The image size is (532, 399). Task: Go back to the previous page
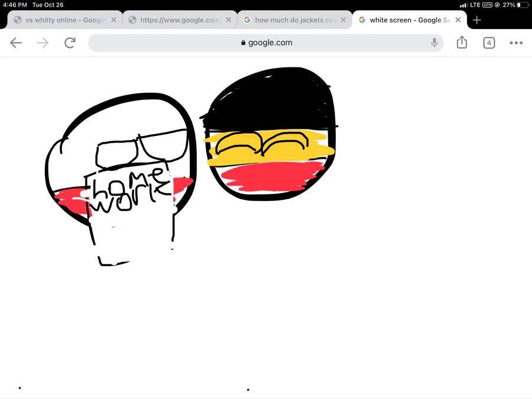pyautogui.click(x=16, y=43)
